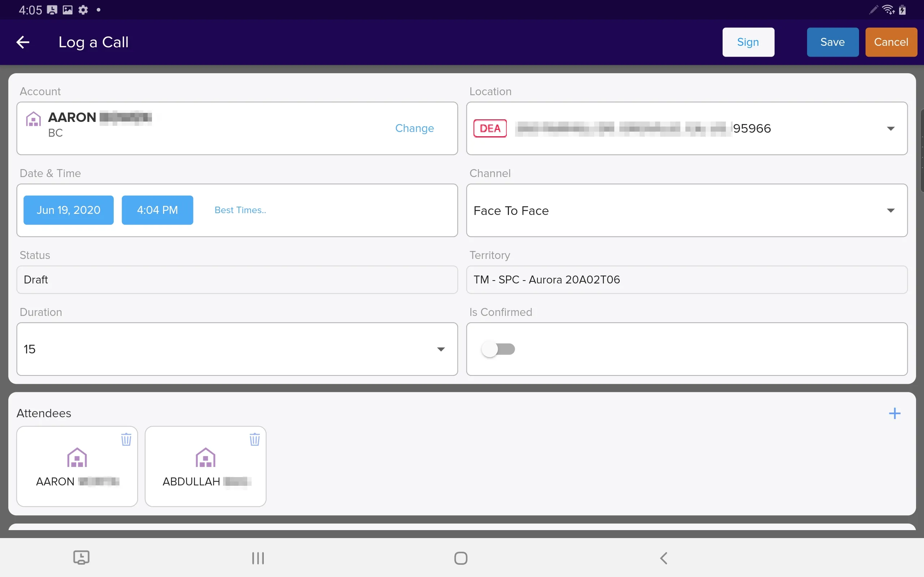Click the back arrow navigation icon

23,41
